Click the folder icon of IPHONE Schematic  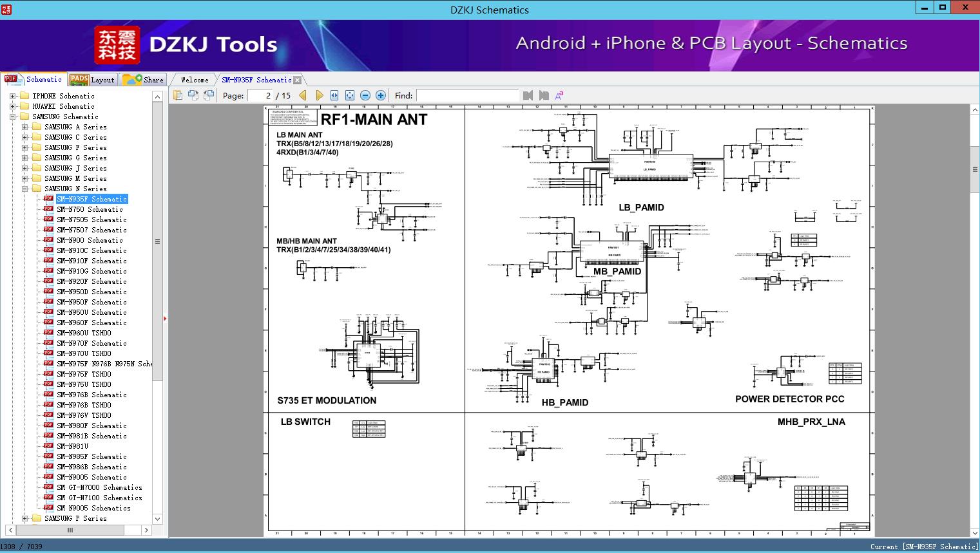[x=25, y=96]
